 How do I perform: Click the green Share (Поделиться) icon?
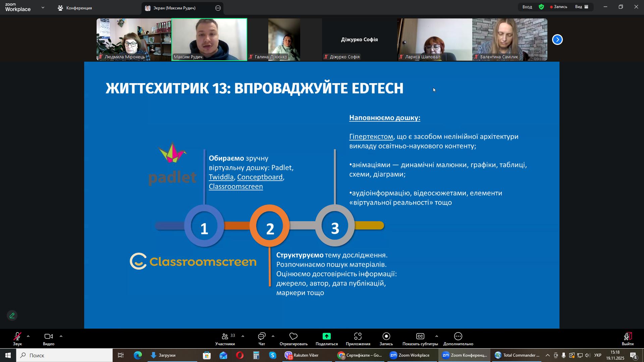click(x=326, y=337)
